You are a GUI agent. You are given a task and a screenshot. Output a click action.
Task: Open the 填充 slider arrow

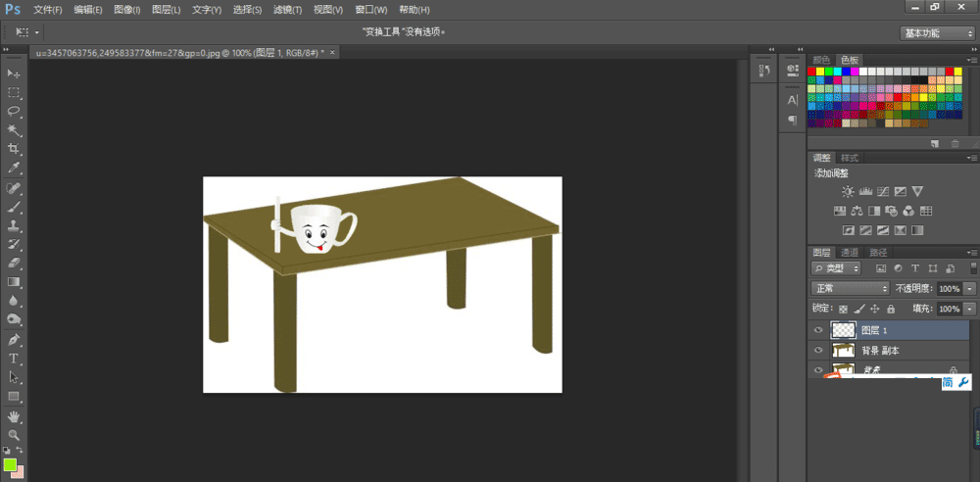click(970, 309)
